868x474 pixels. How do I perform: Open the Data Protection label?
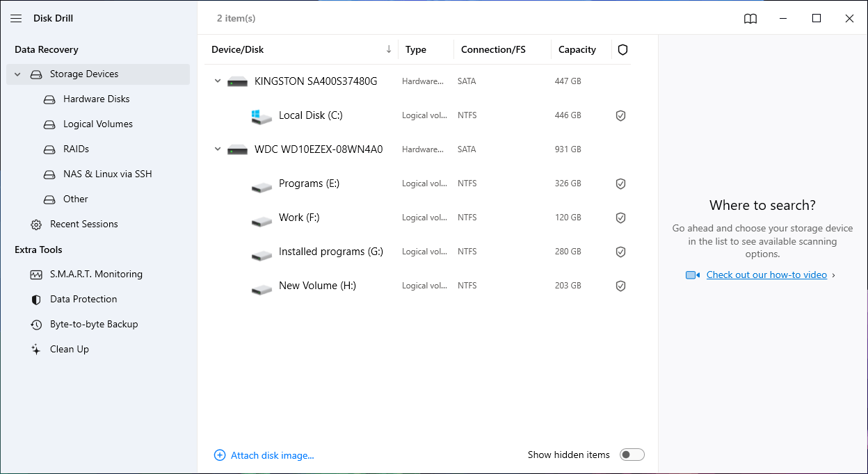click(83, 299)
